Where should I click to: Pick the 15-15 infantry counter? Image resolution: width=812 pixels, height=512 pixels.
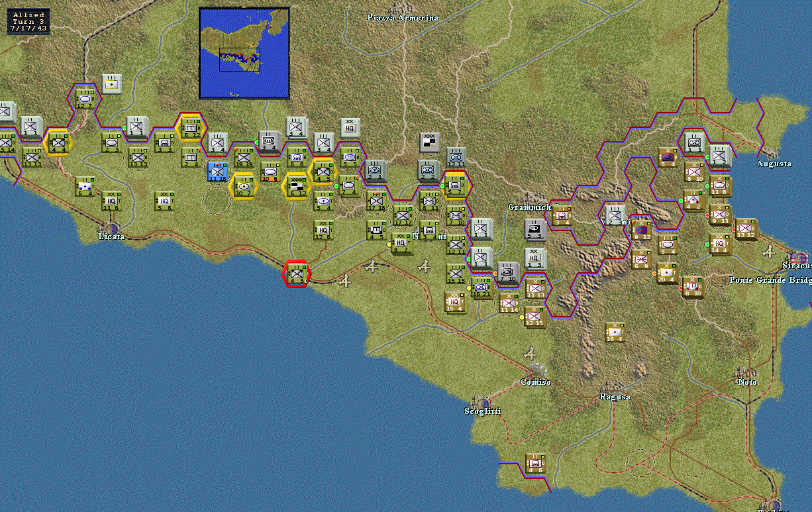[456, 273]
